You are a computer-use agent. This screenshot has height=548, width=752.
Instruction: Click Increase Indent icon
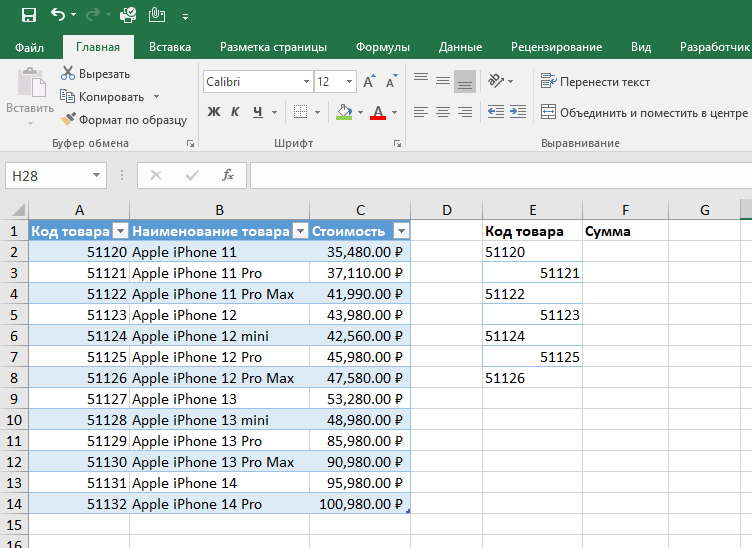pyautogui.click(x=518, y=112)
